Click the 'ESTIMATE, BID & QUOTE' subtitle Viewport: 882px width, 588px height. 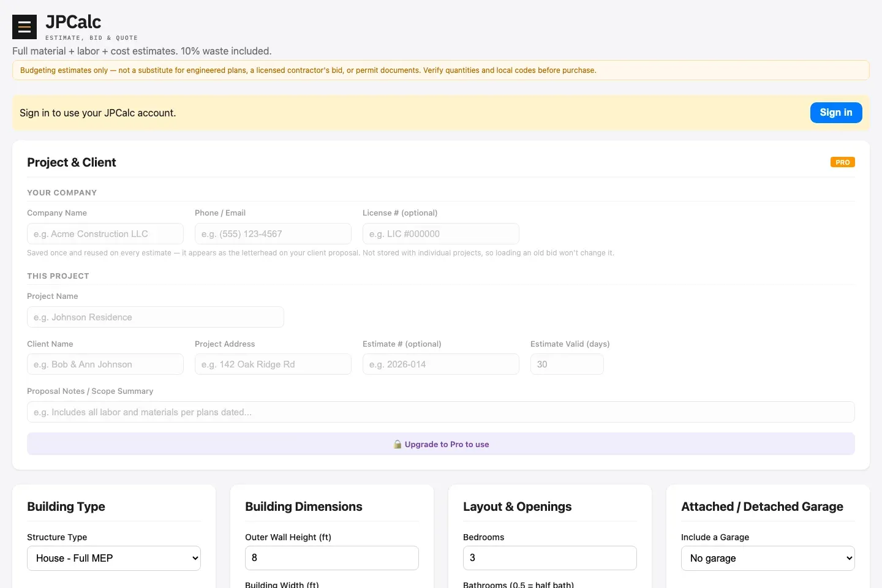click(92, 38)
